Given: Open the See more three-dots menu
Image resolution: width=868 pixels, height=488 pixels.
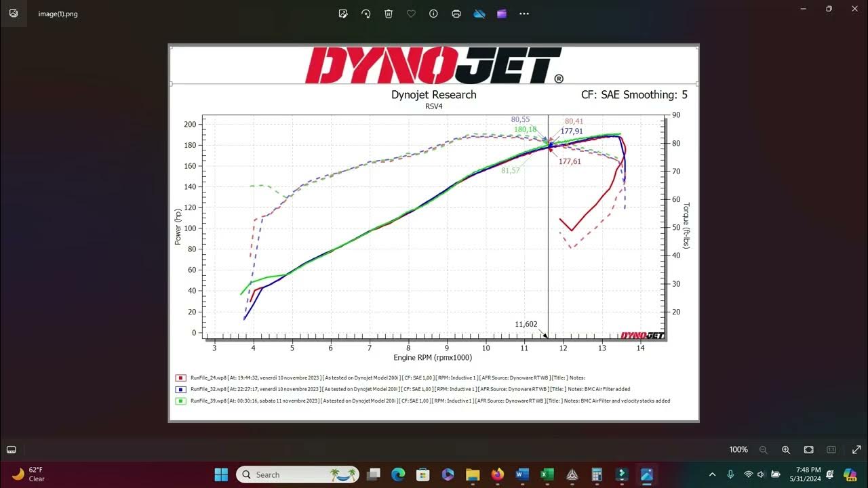Looking at the screenshot, I should pos(524,14).
